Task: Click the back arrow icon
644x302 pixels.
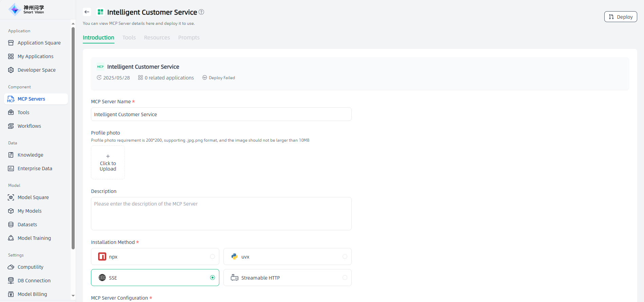Action: [87, 12]
